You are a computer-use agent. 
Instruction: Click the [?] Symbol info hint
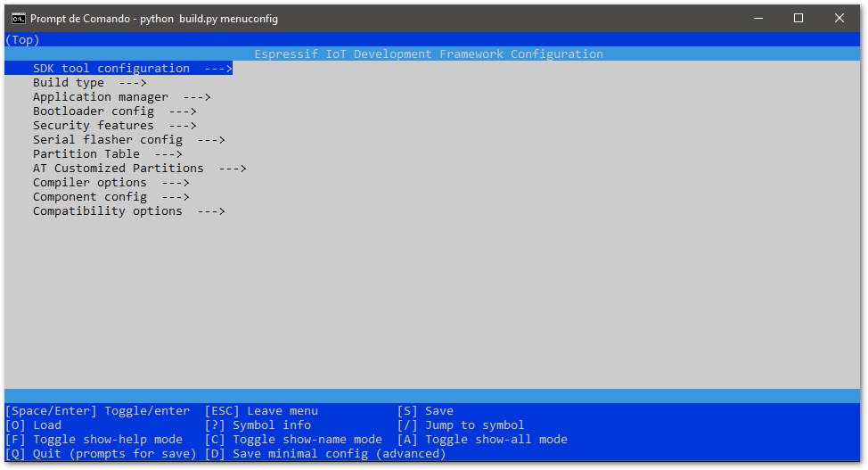[x=258, y=425]
